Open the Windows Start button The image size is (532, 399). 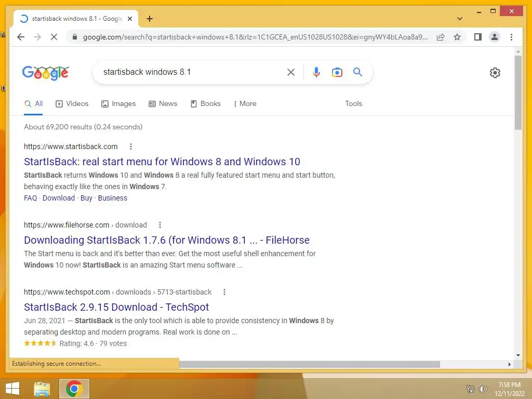coord(12,389)
